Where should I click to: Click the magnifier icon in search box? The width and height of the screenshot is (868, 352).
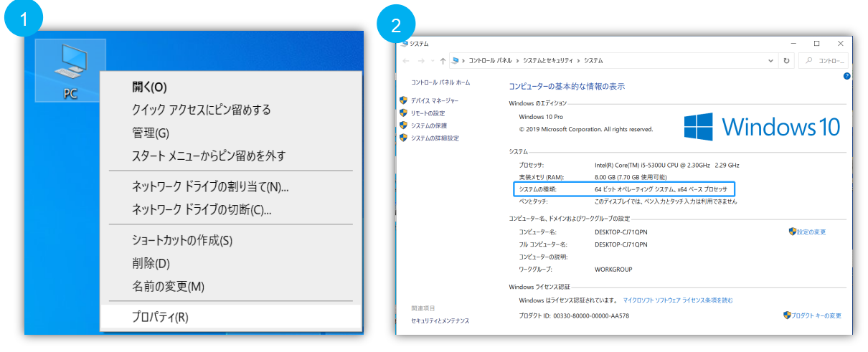coord(811,61)
